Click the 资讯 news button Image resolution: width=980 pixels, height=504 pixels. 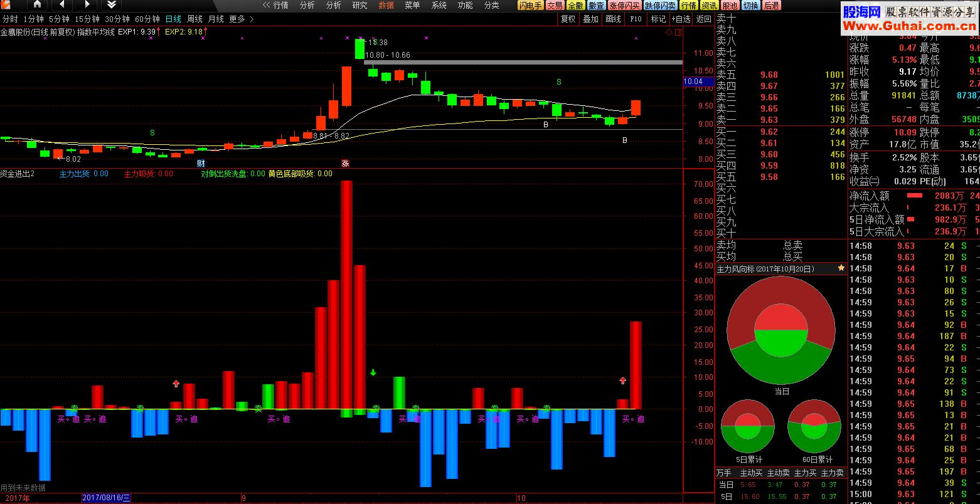coord(709,6)
